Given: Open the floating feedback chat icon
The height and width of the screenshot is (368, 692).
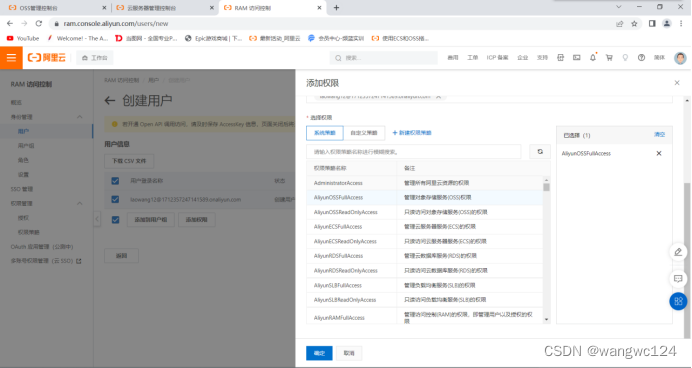Looking at the screenshot, I should 678,278.
